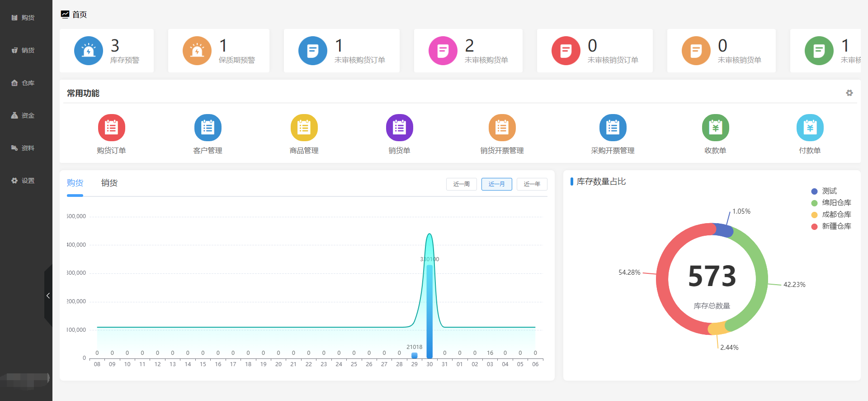This screenshot has width=868, height=401.
Task: Click the 未审核销货单 label
Action: (740, 60)
